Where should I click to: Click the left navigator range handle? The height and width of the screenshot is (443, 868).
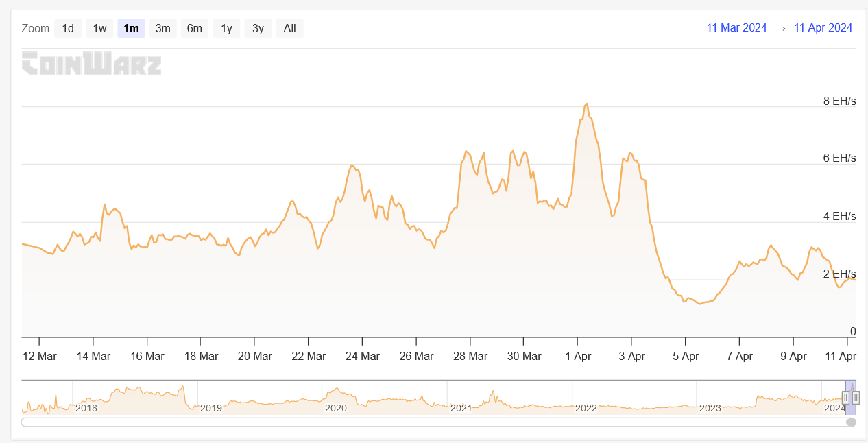tap(846, 397)
